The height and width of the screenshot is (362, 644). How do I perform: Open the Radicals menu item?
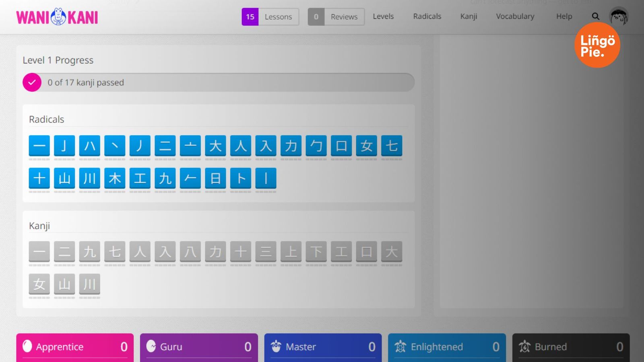(x=427, y=16)
